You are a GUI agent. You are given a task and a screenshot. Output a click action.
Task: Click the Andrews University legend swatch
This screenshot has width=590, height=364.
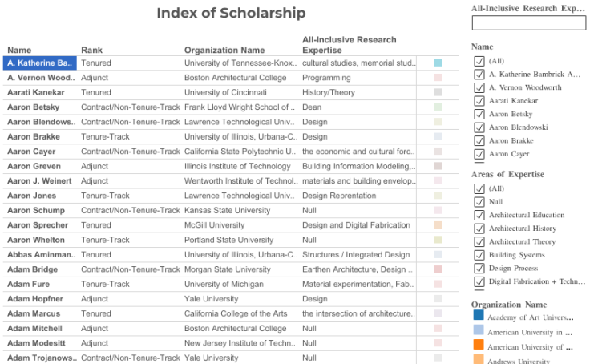[x=479, y=360]
